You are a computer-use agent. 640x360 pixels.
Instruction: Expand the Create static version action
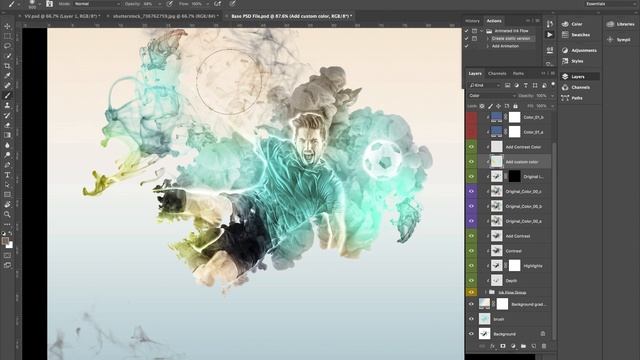tap(488, 38)
